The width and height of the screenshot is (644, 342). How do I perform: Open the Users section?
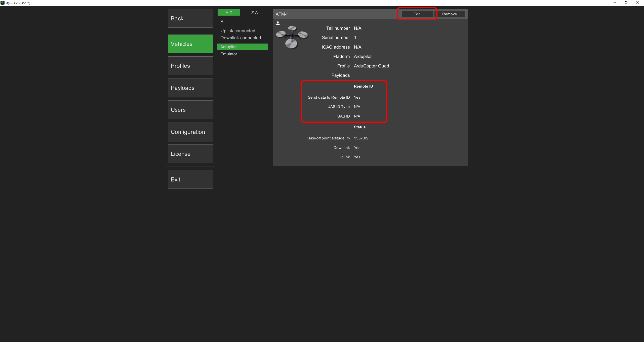pos(190,110)
